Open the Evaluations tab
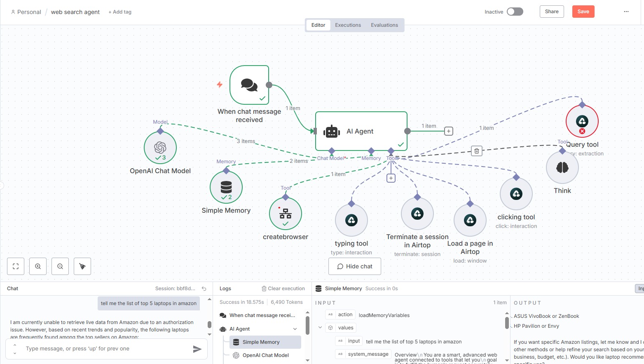 (x=384, y=25)
